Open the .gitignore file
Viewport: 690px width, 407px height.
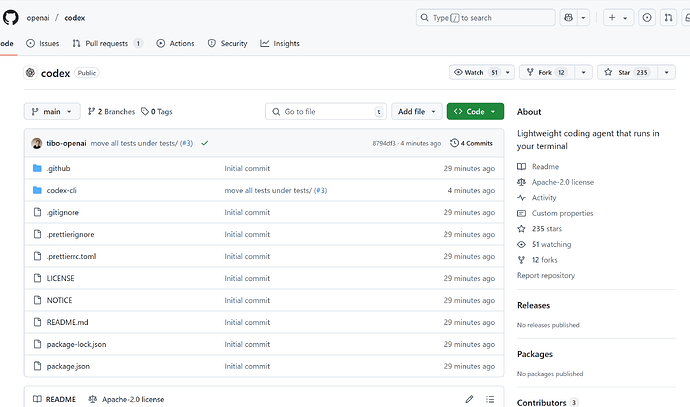tap(62, 213)
